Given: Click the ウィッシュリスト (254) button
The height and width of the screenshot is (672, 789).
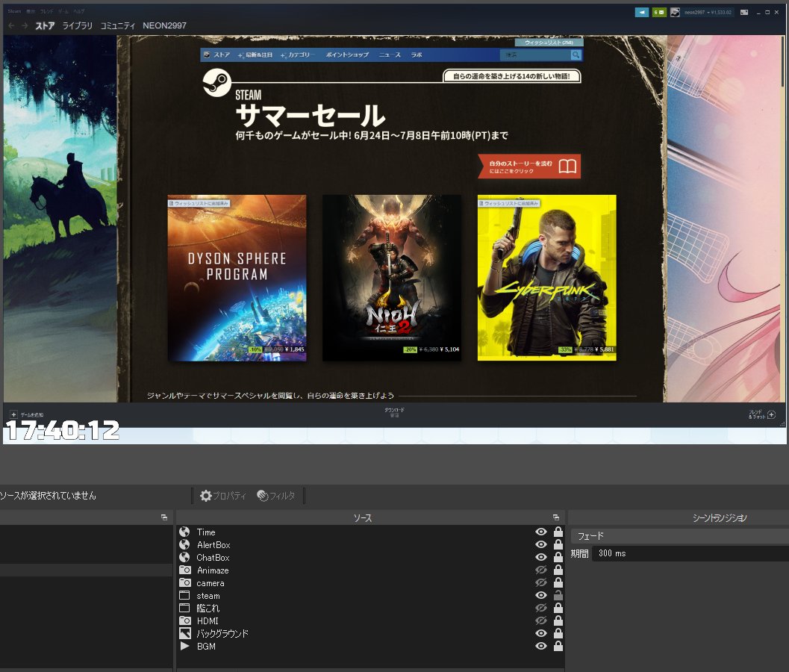Looking at the screenshot, I should (x=549, y=43).
